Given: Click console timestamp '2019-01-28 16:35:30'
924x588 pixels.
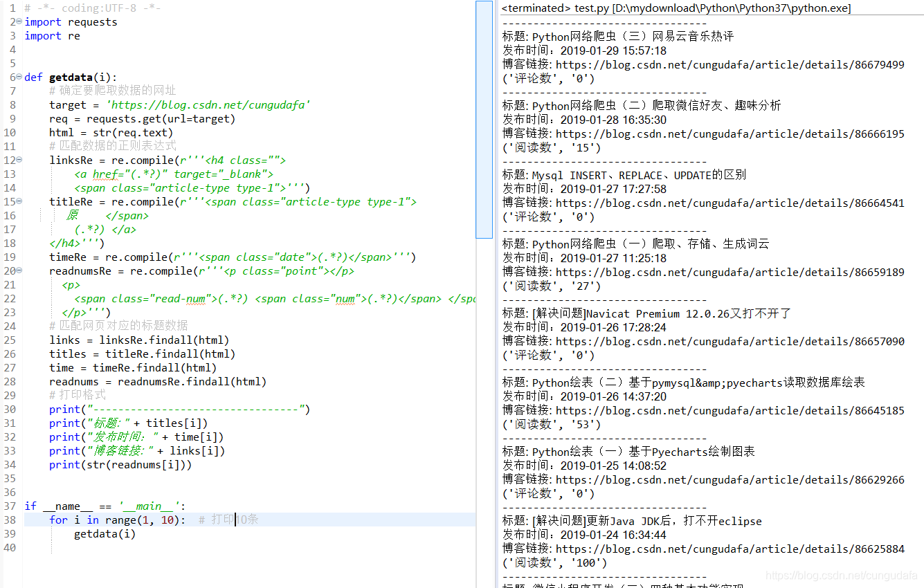Looking at the screenshot, I should pyautogui.click(x=613, y=120).
